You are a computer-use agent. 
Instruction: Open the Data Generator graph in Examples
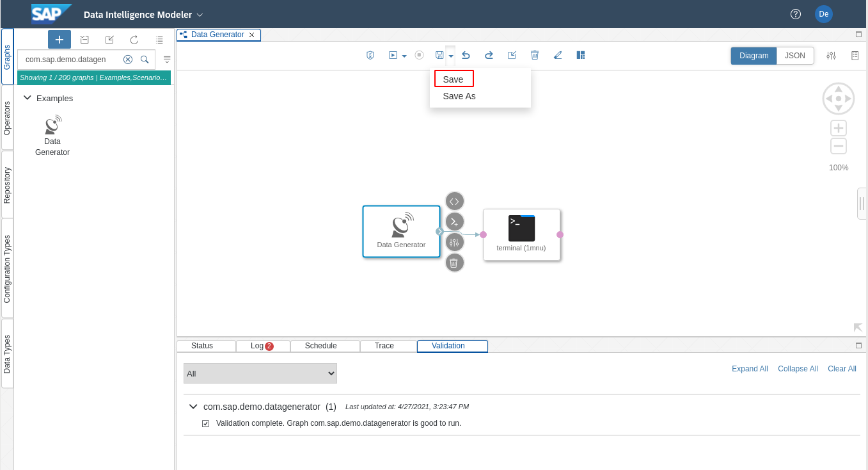(52, 136)
